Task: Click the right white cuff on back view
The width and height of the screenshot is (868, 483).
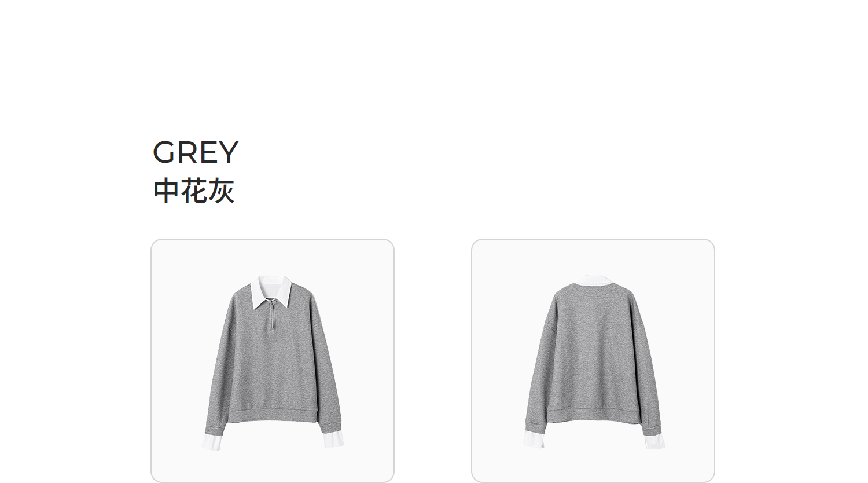Action: tap(654, 440)
